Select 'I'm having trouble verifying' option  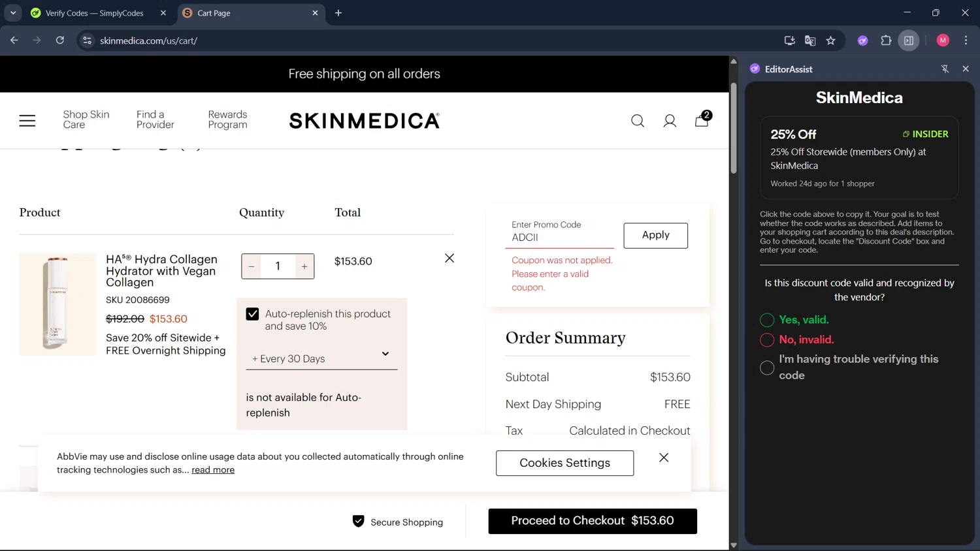pyautogui.click(x=767, y=368)
